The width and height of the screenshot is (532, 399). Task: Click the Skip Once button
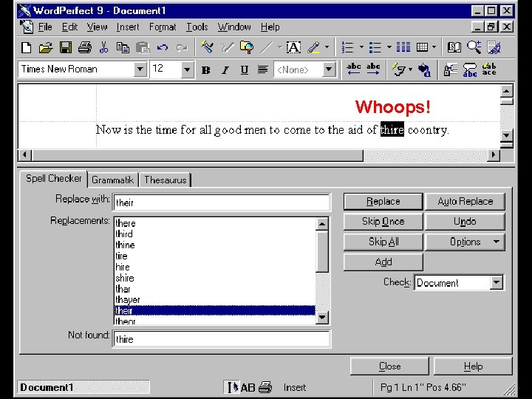point(383,222)
